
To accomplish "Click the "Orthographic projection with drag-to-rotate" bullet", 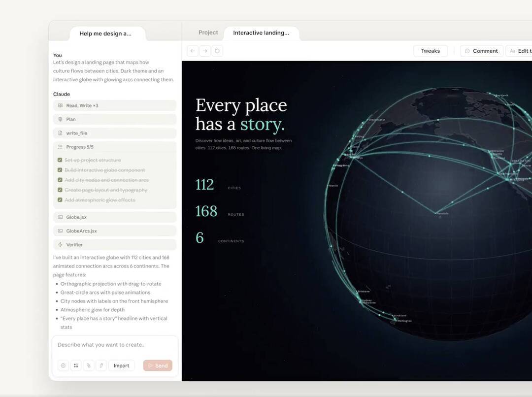I will pyautogui.click(x=111, y=284).
